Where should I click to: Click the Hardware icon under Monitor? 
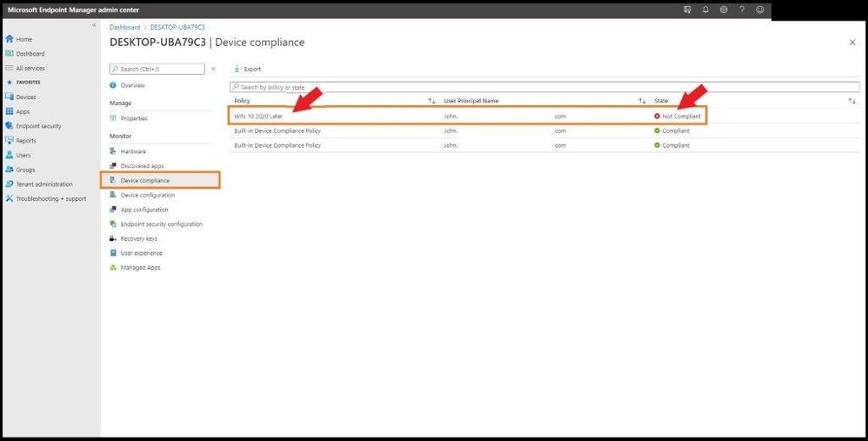[113, 151]
